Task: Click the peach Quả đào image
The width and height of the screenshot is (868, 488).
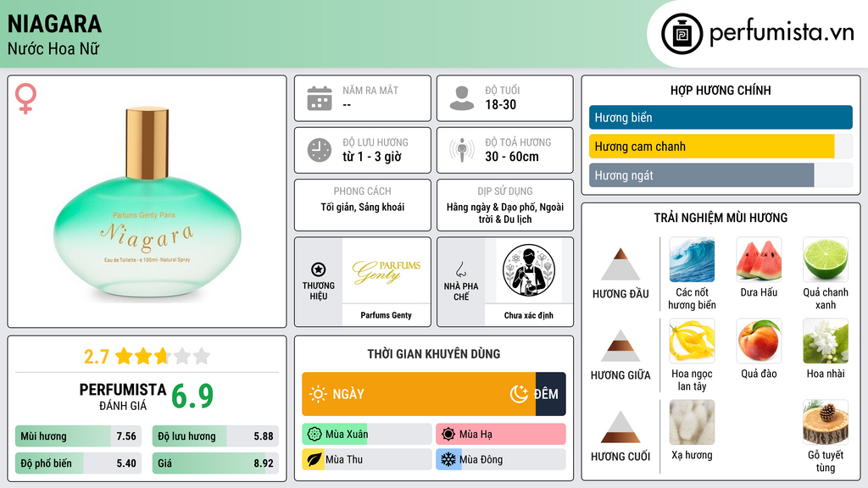Action: 759,341
